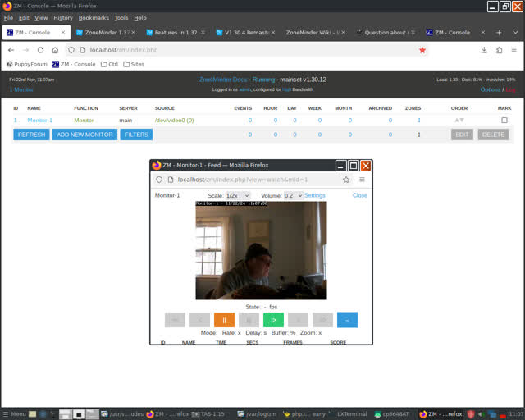The width and height of the screenshot is (525, 420).
Task: Open the Bookmarks menu
Action: 94,18
